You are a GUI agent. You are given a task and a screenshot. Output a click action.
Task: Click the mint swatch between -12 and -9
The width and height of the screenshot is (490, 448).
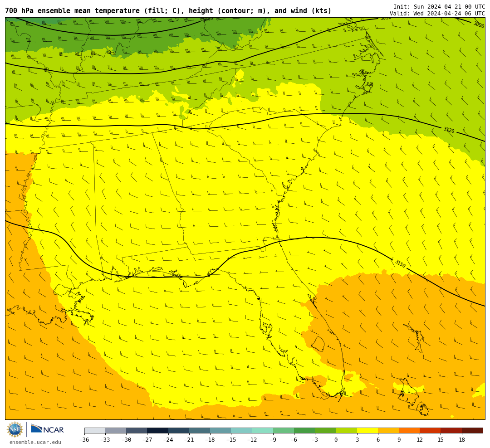263,431
